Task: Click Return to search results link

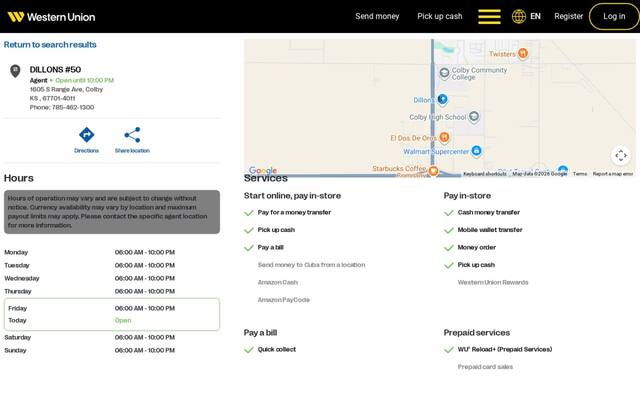Action: [x=50, y=44]
